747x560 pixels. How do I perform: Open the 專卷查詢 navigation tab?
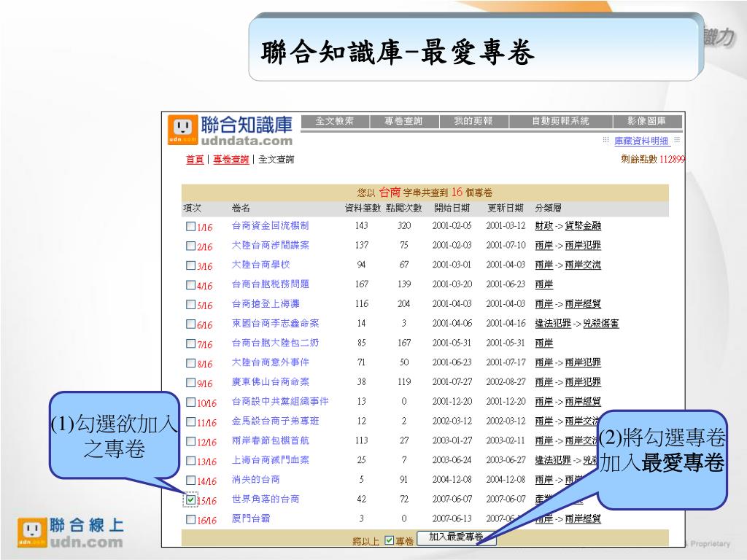click(403, 121)
